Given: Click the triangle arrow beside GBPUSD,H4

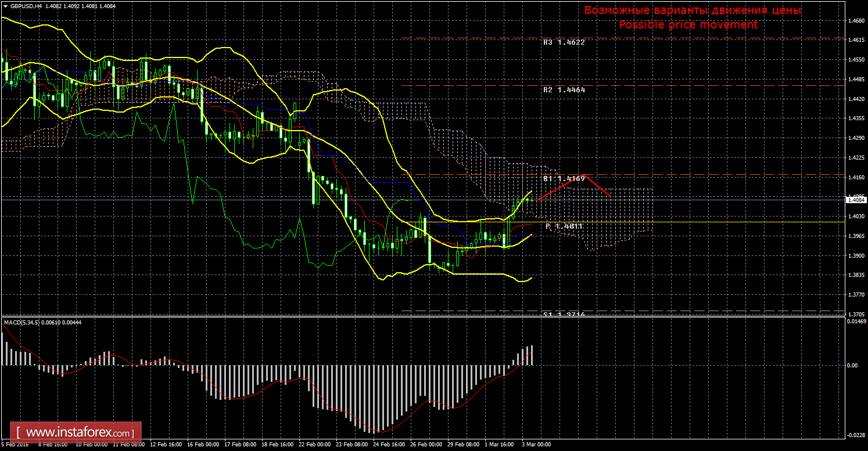Looking at the screenshot, I should [x=5, y=6].
